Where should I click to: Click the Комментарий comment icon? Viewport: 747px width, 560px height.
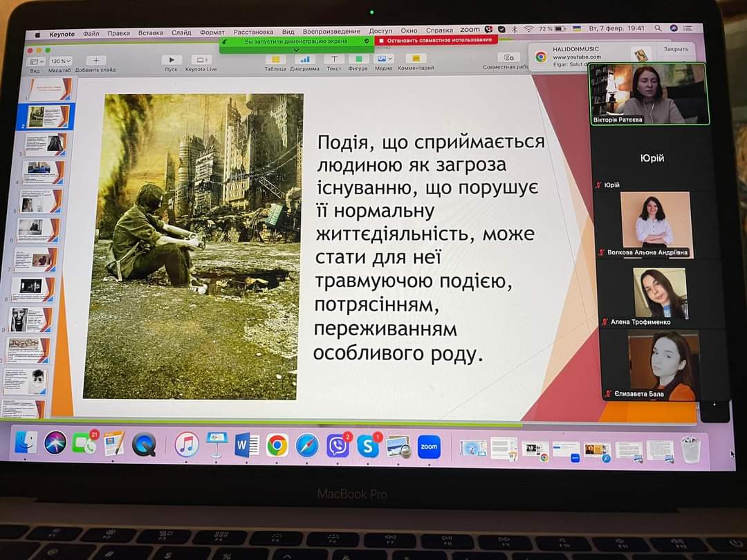[x=416, y=59]
